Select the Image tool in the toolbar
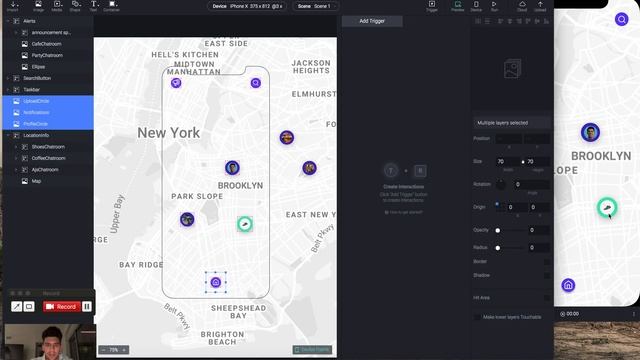This screenshot has width=640, height=360. tap(38, 6)
